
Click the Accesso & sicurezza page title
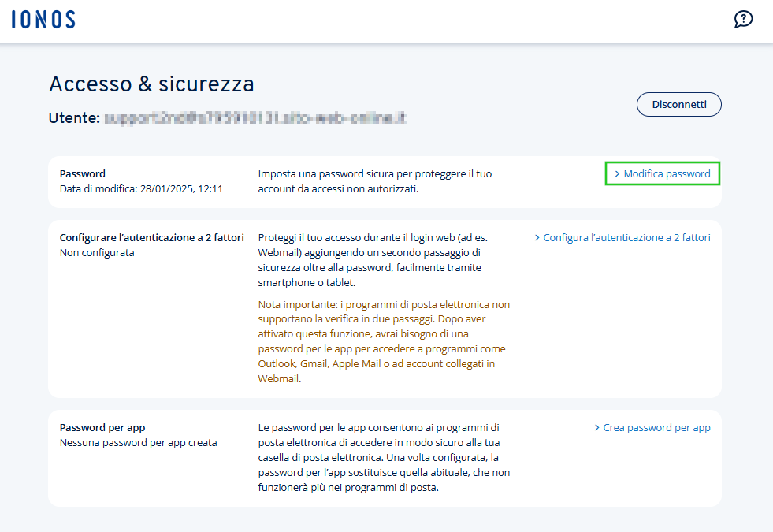coord(151,84)
